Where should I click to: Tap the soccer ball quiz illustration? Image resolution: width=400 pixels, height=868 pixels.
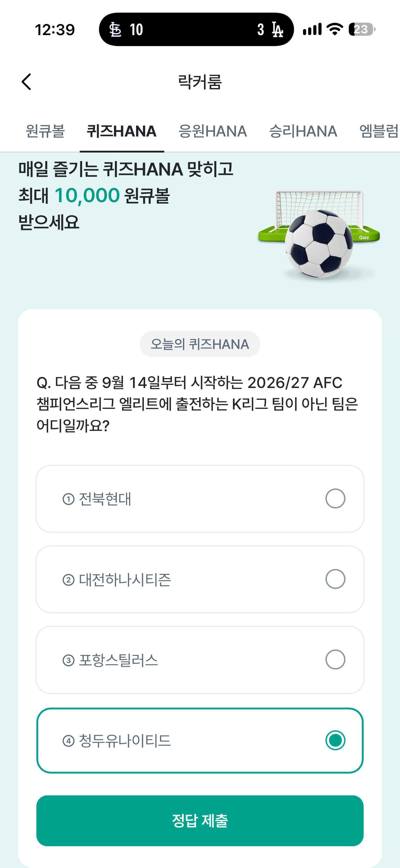[x=319, y=235]
